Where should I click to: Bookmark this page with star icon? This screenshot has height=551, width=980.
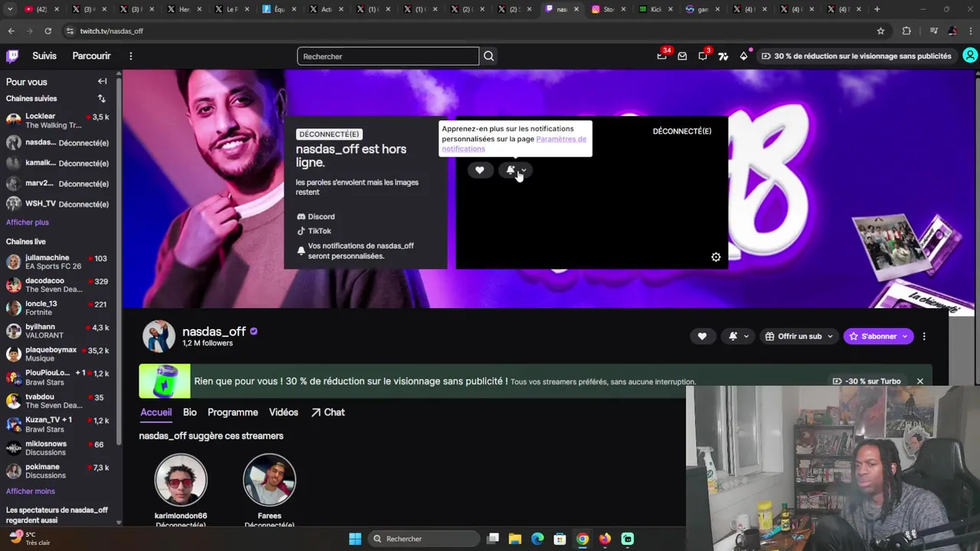click(880, 31)
